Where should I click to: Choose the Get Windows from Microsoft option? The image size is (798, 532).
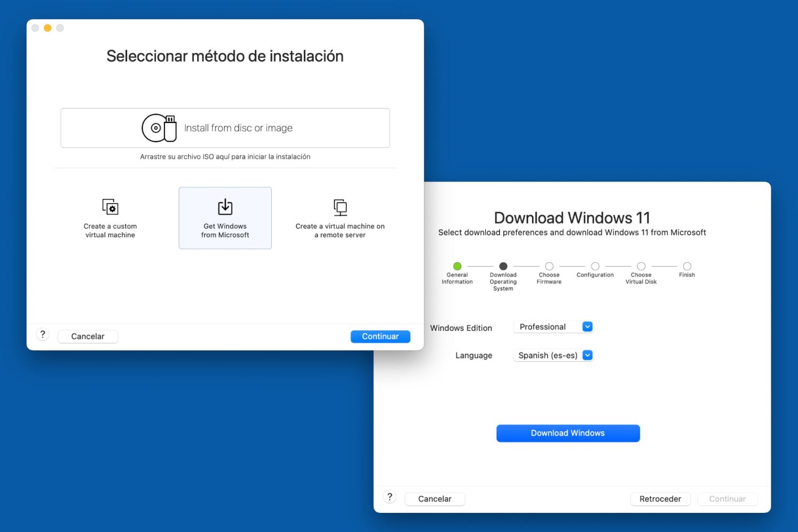pyautogui.click(x=225, y=218)
